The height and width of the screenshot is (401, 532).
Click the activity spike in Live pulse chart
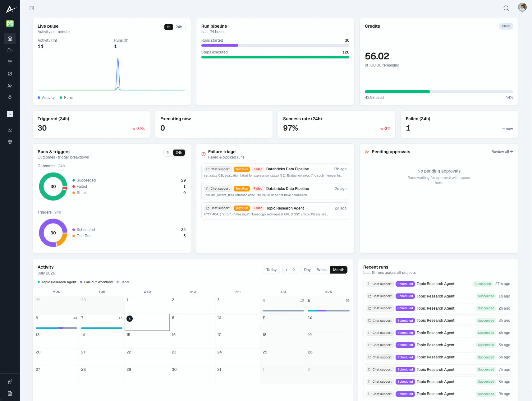click(x=118, y=74)
